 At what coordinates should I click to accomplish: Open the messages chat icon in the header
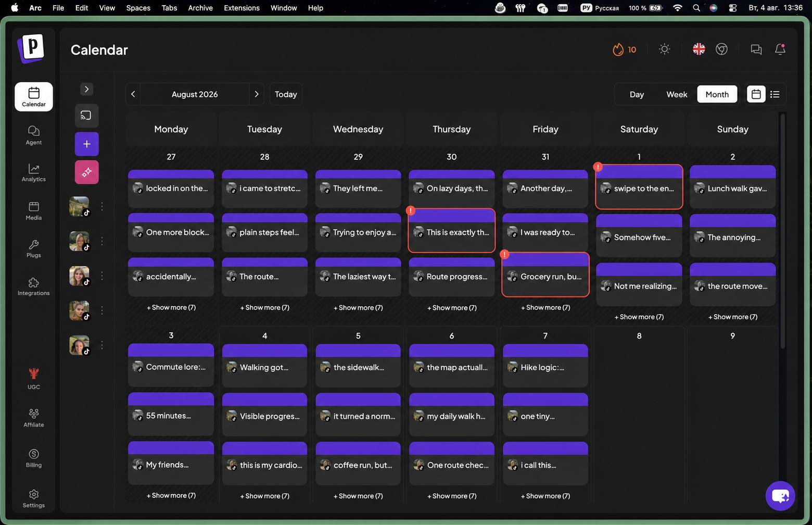point(756,49)
